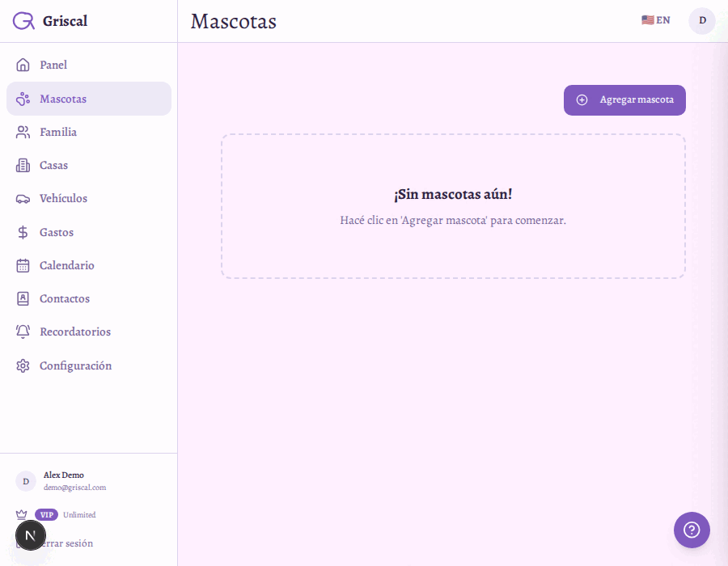Navigate to the Gastos menu item
The image size is (728, 566).
[x=57, y=233]
